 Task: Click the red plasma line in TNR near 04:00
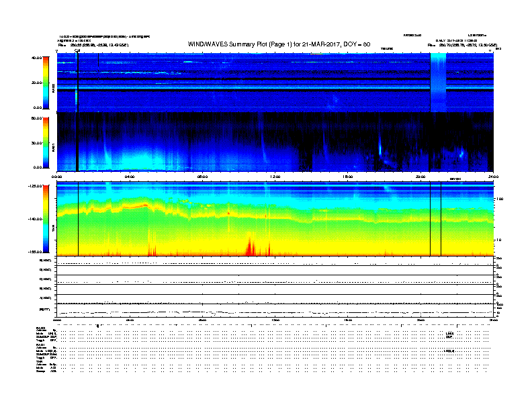click(136, 206)
